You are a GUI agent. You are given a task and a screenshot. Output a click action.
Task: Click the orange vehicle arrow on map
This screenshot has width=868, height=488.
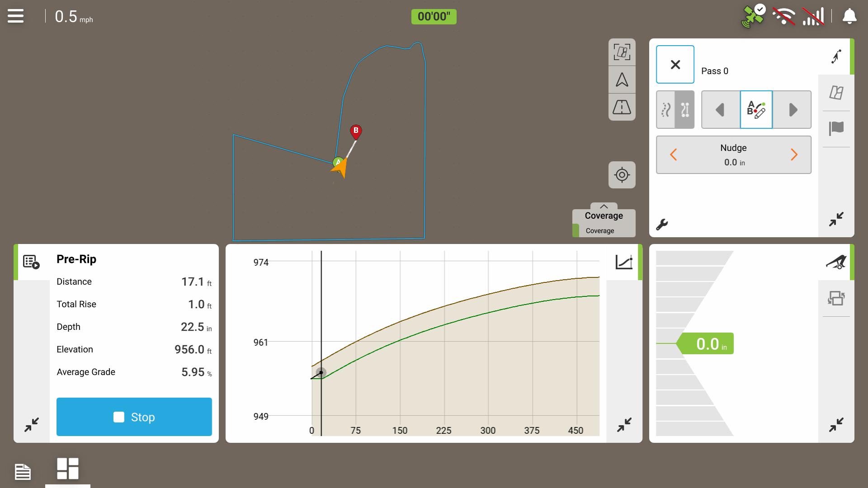pyautogui.click(x=340, y=169)
